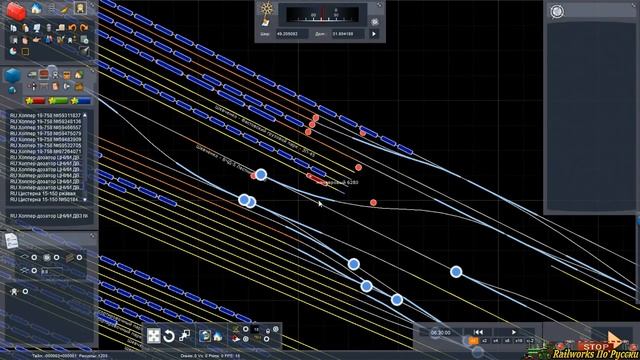640x360 pixels.
Task: Set playback speed to x16
Action: click(x=518, y=340)
